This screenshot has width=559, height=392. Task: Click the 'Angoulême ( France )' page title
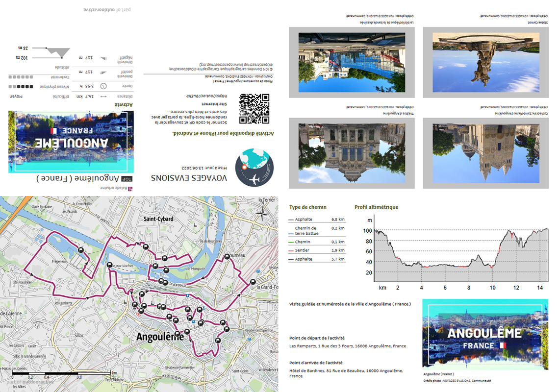(x=77, y=178)
